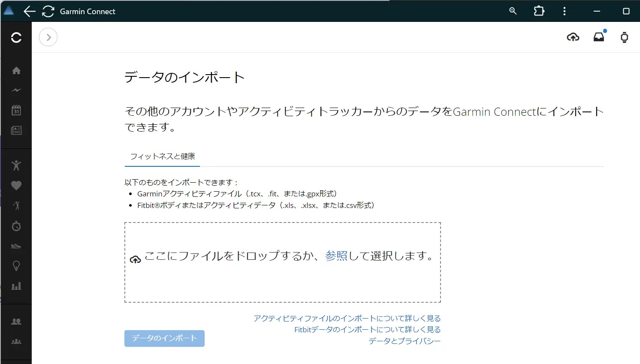Click the データのインポート button

pos(164,338)
